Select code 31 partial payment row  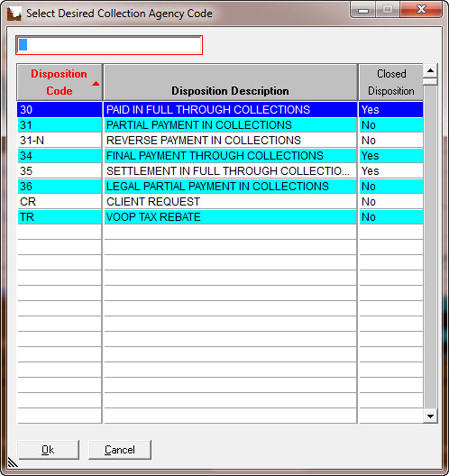pos(220,125)
